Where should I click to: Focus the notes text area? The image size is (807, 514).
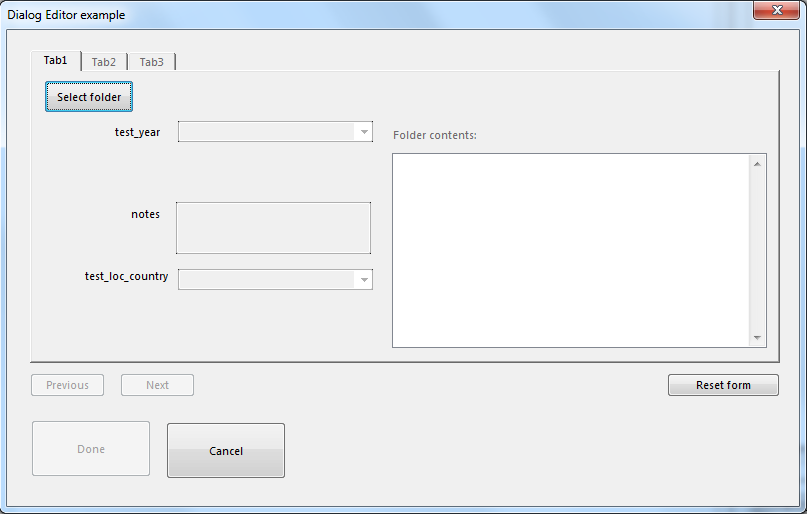[x=273, y=228]
